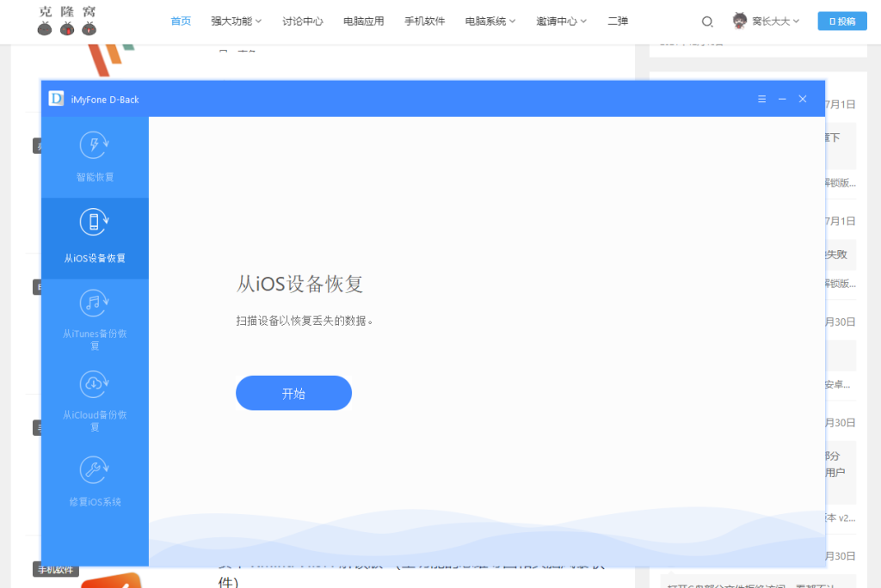Select the Smart Recovery (智能恢复) icon

point(94,145)
